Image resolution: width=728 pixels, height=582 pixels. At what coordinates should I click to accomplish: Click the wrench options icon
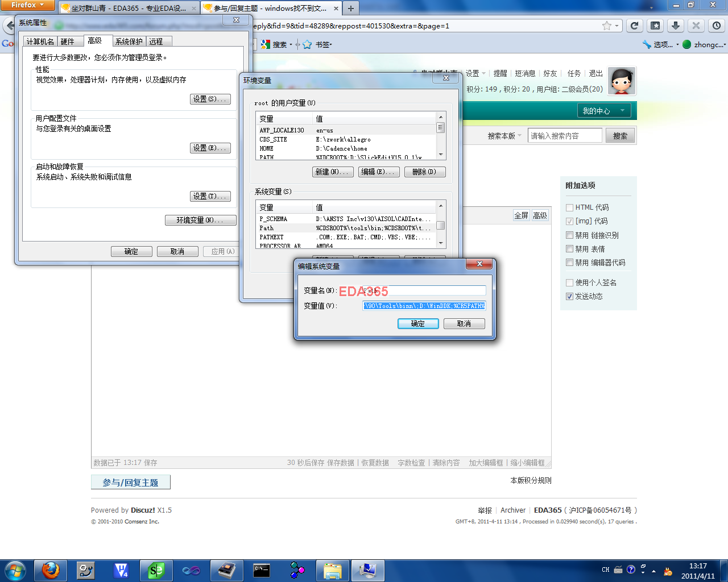click(x=647, y=44)
